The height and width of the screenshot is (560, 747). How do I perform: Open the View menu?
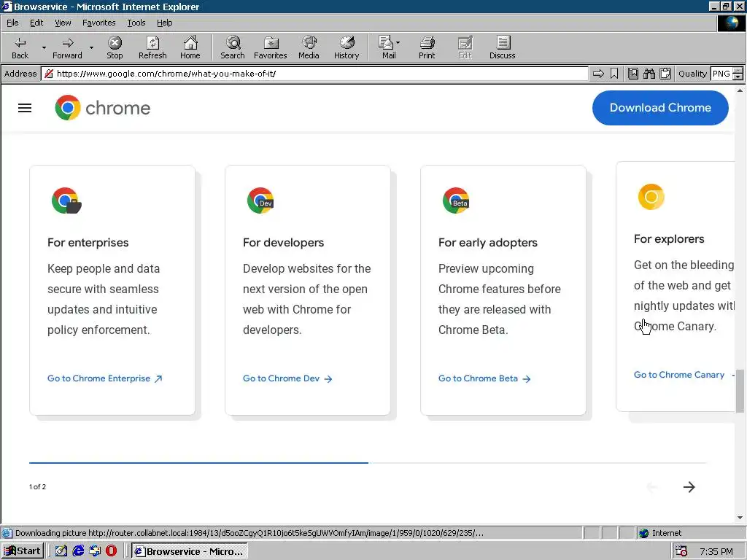point(63,23)
